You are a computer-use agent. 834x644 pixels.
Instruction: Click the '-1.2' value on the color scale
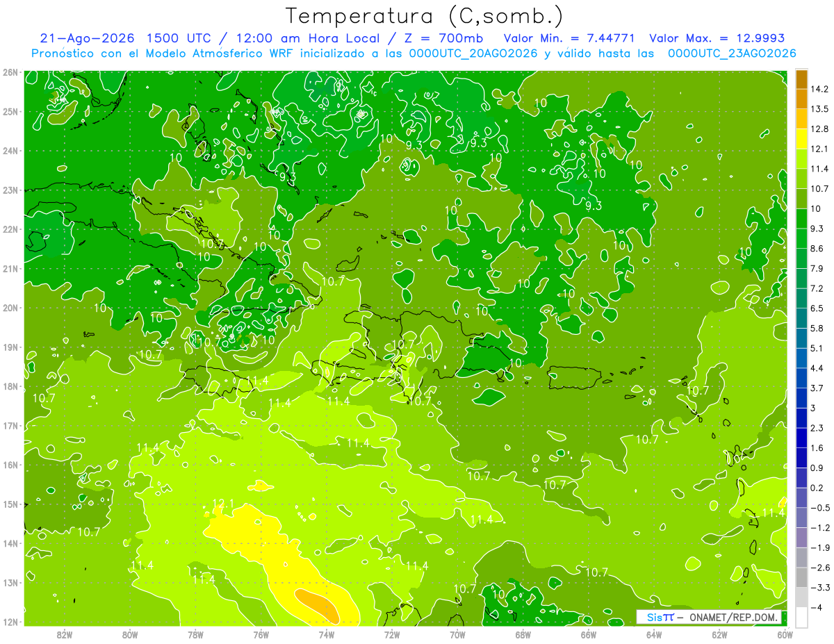821,528
